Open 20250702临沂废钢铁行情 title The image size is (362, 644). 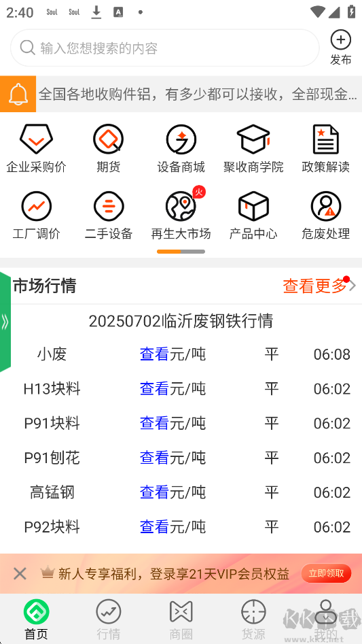click(x=181, y=321)
